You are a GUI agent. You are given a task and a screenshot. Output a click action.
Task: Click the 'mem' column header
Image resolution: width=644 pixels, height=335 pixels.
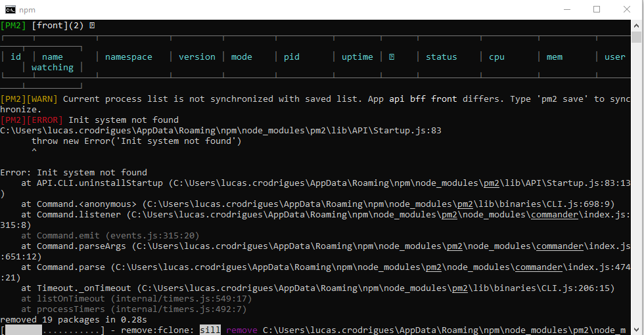click(x=555, y=57)
